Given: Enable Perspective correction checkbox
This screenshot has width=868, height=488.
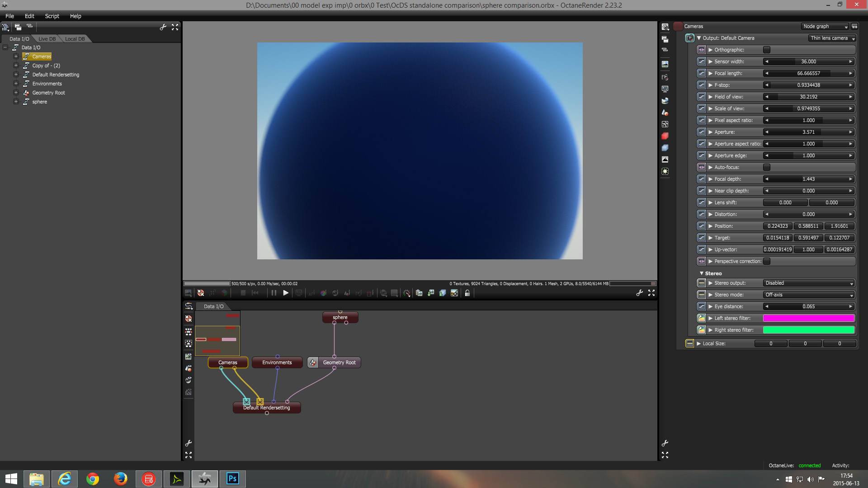Looking at the screenshot, I should coord(767,261).
